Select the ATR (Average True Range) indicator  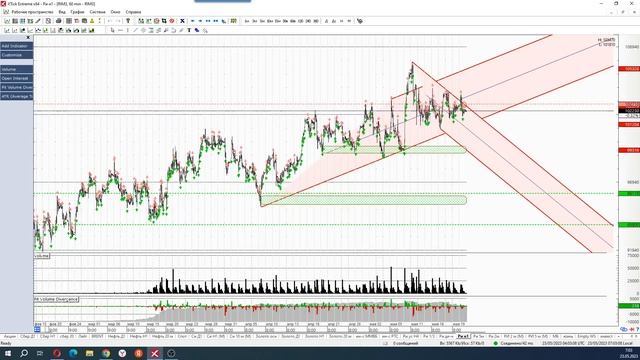pos(16,96)
